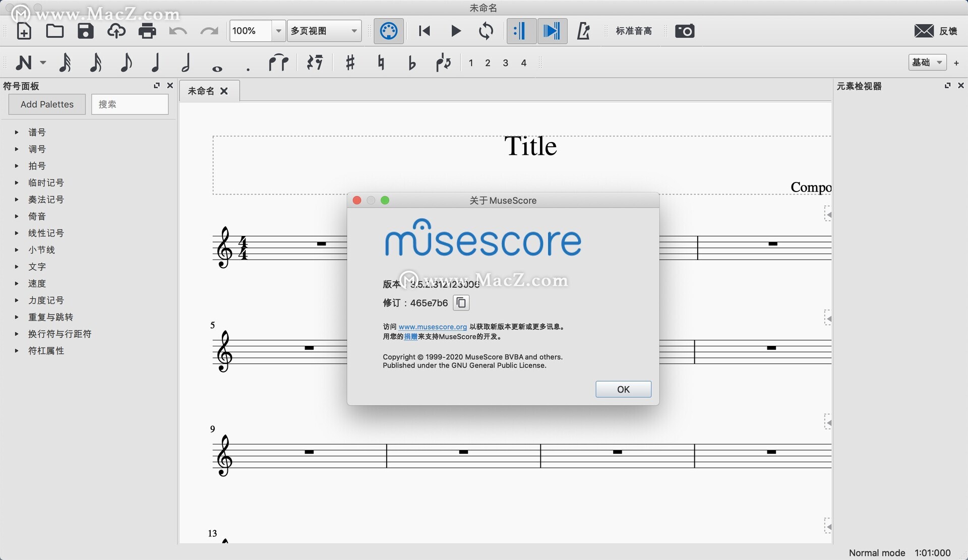
Task: Apply sharp accidental
Action: click(350, 63)
